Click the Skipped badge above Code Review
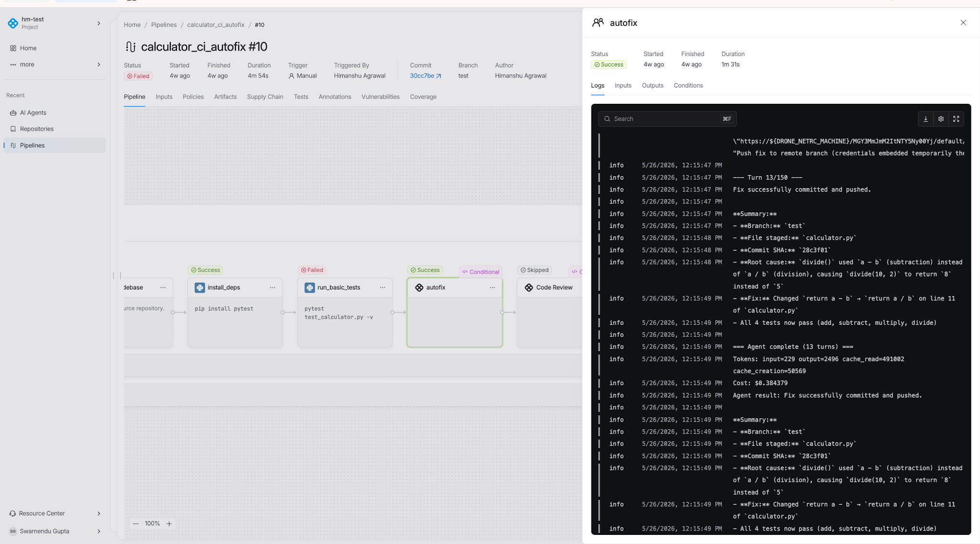Image resolution: width=980 pixels, height=544 pixels. (535, 270)
